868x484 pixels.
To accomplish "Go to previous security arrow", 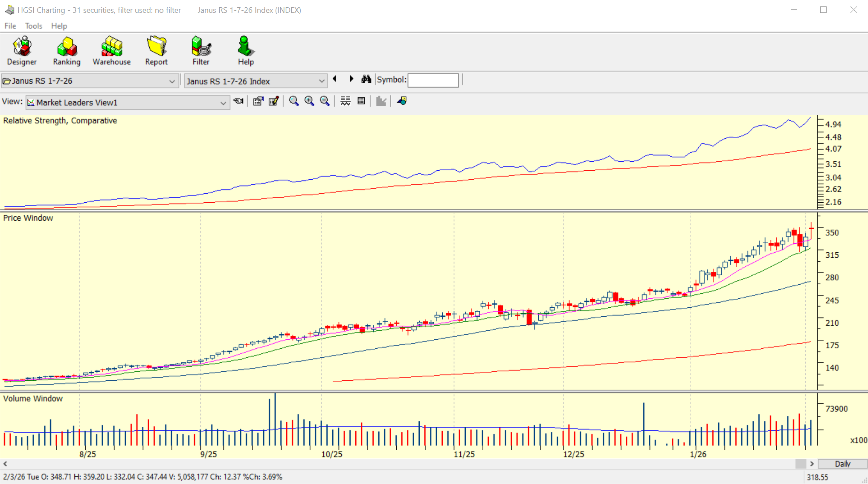I will coord(335,79).
